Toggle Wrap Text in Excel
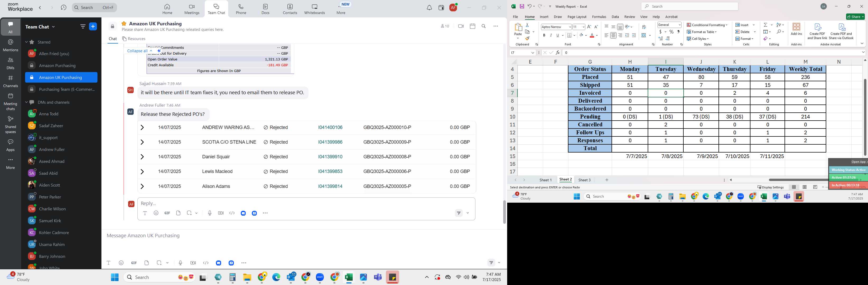The height and width of the screenshot is (285, 868). (644, 27)
